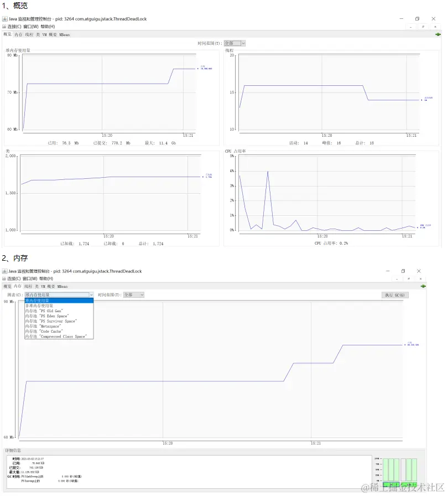The width and height of the screenshot is (448, 496).
Task: Choose 内存池 "Compressed Class Space" option
Action: [59, 336]
